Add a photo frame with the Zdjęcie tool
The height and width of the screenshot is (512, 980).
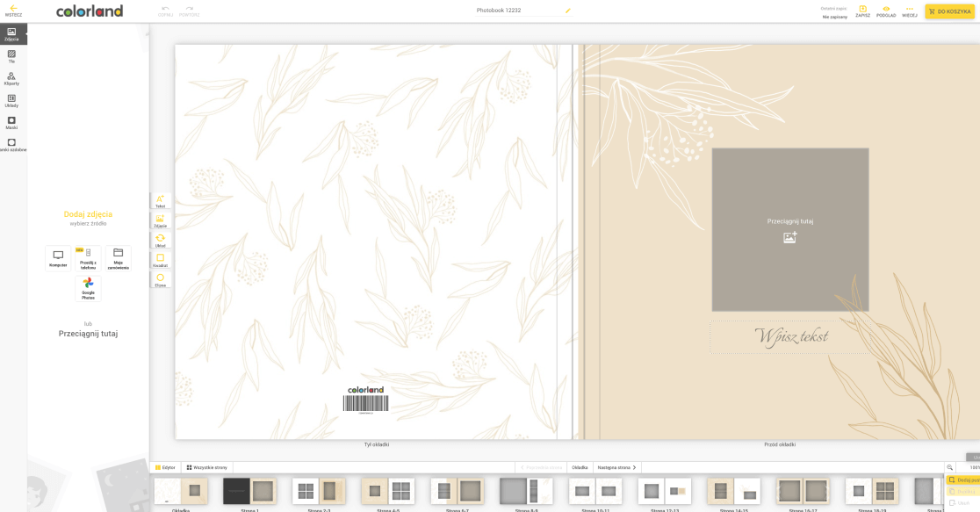point(160,220)
